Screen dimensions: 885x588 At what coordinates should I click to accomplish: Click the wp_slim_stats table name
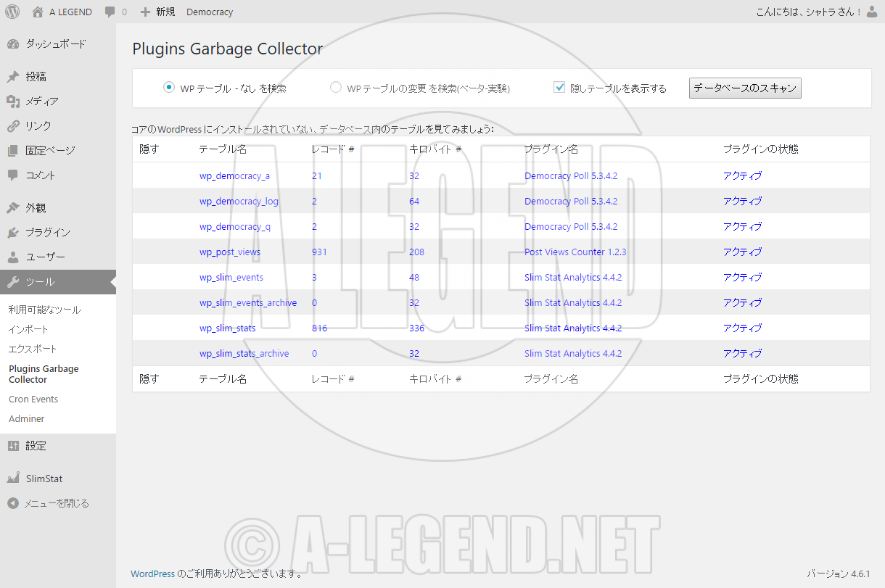point(228,328)
